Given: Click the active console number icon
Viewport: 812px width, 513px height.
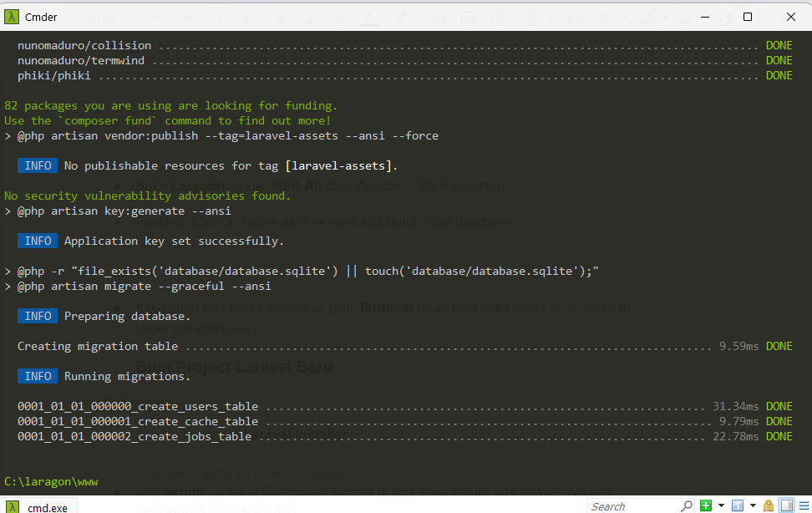Looking at the screenshot, I should [x=737, y=505].
